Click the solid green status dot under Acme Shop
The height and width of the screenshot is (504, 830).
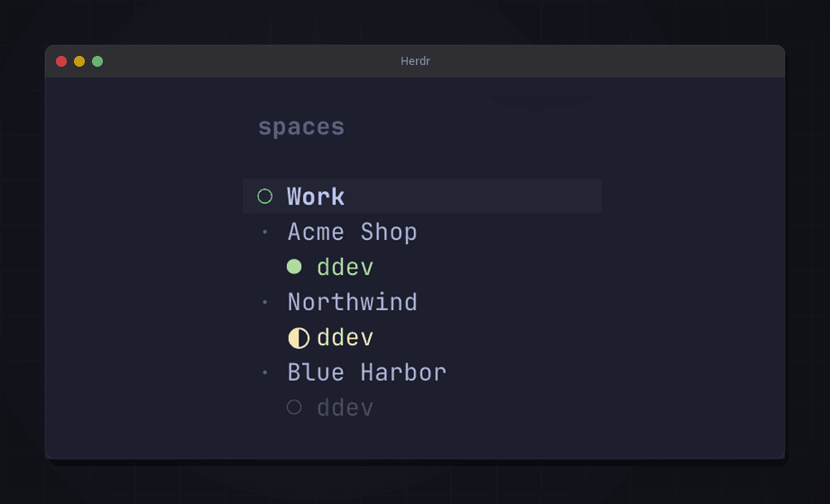point(294,267)
